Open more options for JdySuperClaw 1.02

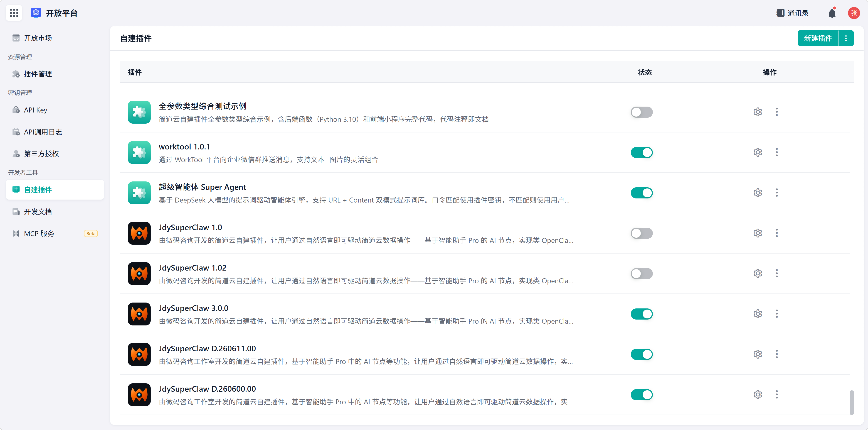point(777,274)
